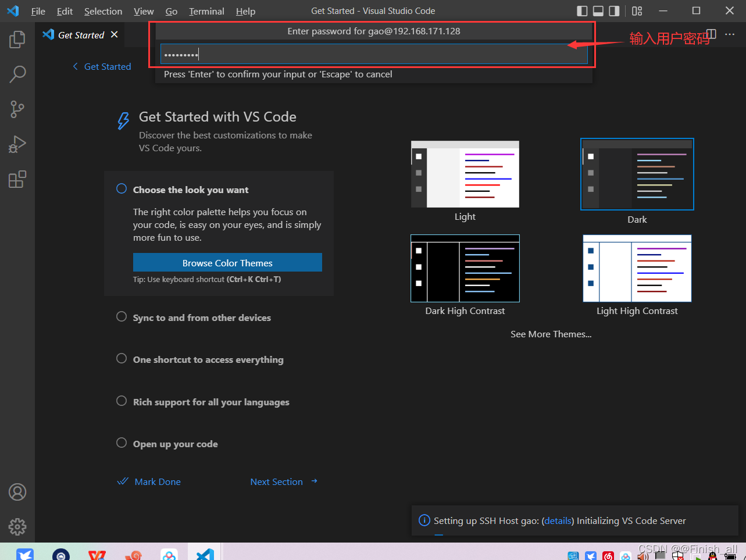This screenshot has height=560, width=746.
Task: Choose the Light High Contrast theme thumbnail
Action: click(x=637, y=268)
